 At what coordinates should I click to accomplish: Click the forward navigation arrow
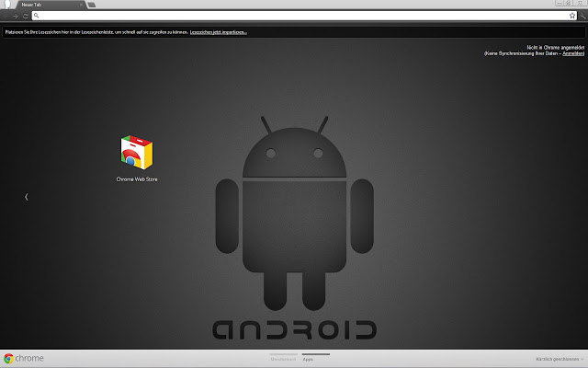click(16, 16)
